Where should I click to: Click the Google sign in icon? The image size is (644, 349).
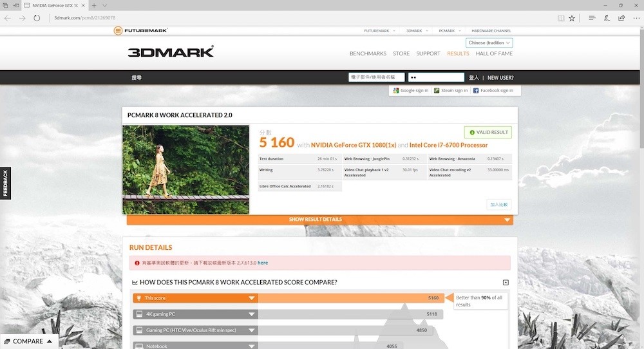[396, 90]
